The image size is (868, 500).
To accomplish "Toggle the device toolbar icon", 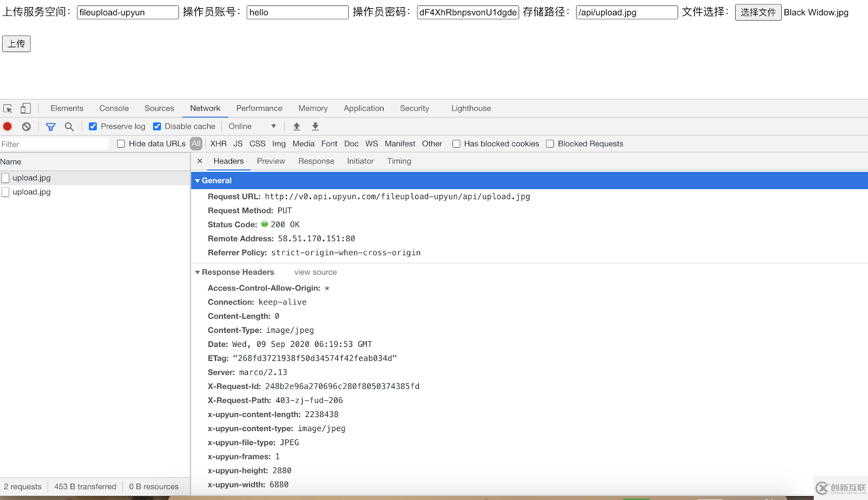I will coord(25,109).
